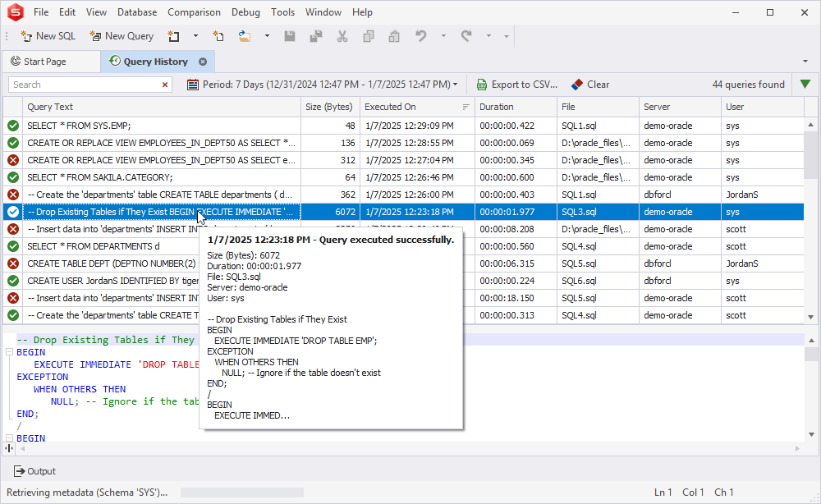Screen dimensions: 821x504
Task: Open the Edit menu
Action: pyautogui.click(x=67, y=12)
